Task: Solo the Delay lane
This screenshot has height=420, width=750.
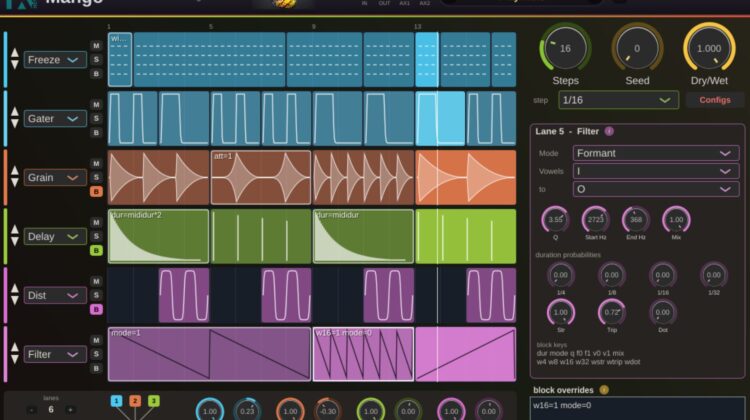Action: tap(96, 236)
